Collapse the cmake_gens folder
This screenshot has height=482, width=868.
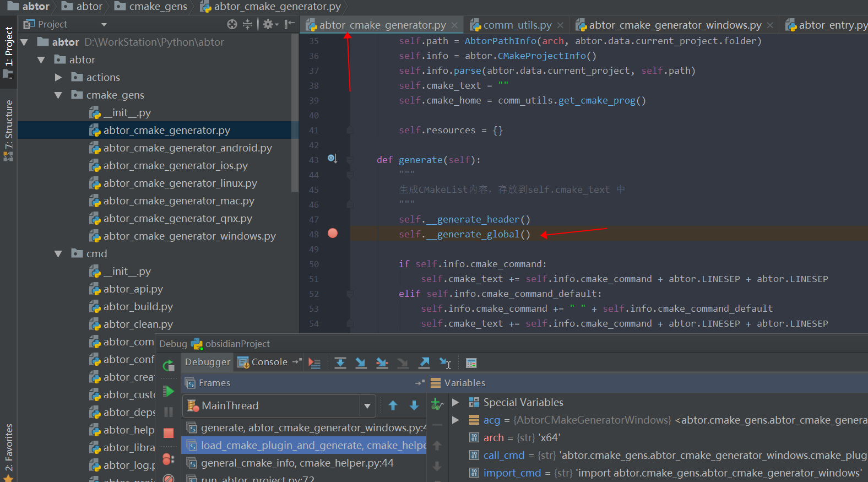coord(58,95)
